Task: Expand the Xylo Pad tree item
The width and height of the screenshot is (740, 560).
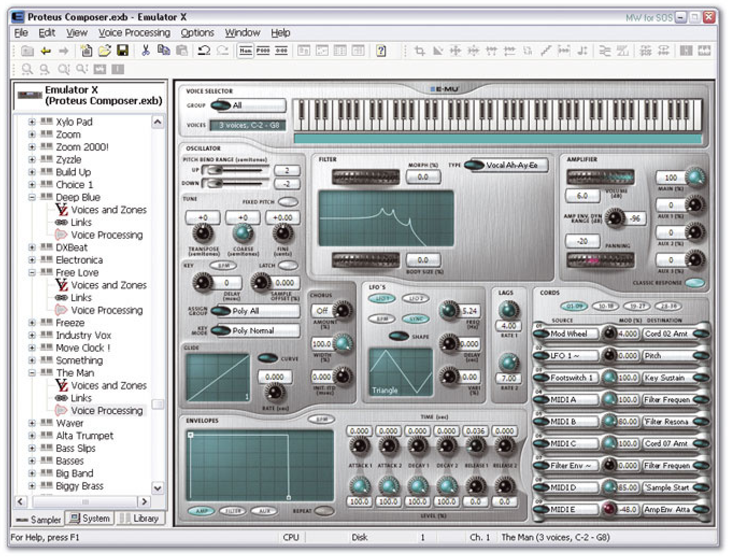Action: coord(32,122)
